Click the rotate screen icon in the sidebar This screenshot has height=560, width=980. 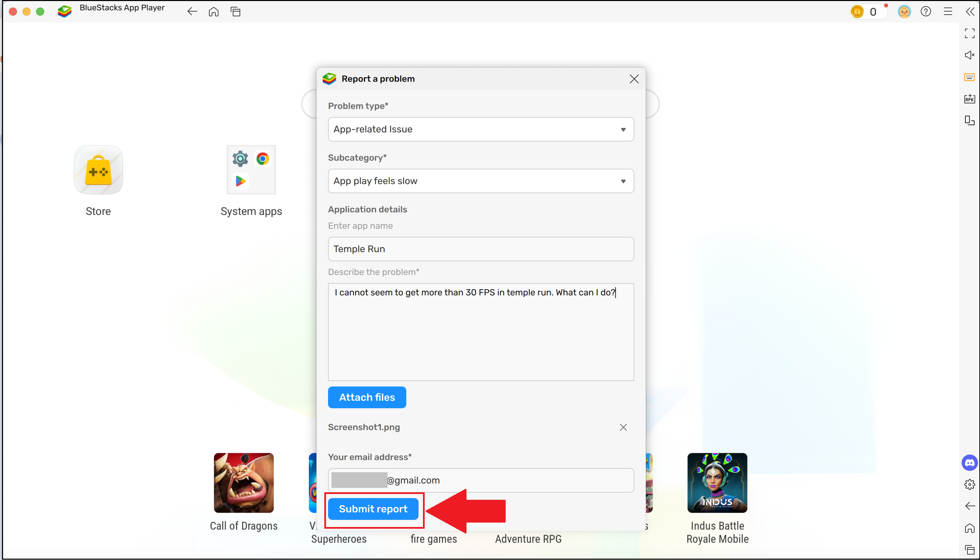969,121
